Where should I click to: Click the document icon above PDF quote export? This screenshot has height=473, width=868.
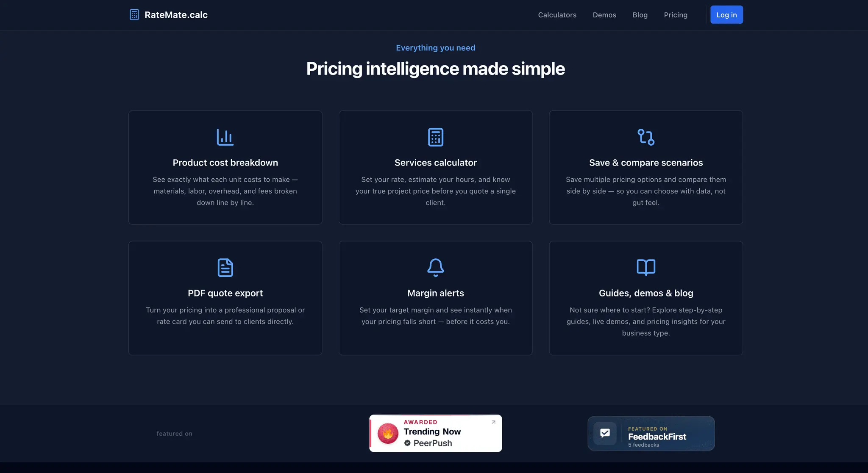[x=225, y=268]
